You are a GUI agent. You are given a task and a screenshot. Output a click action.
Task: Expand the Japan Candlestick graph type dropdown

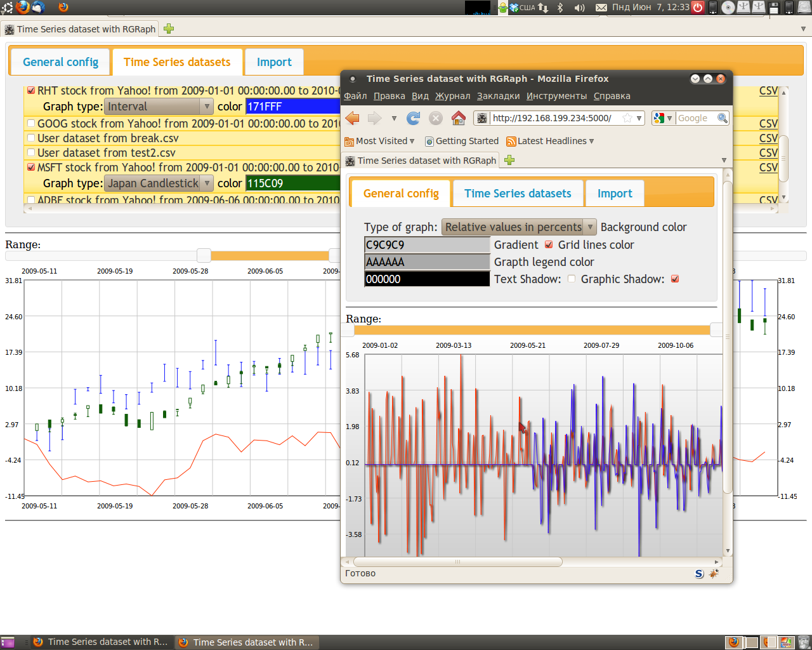[x=159, y=183]
